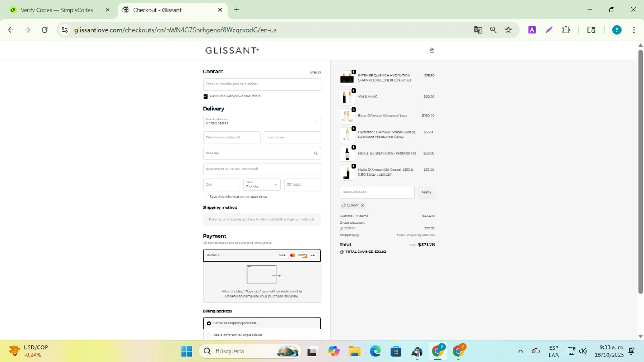Select Use a different billing address
This screenshot has height=362, width=644.
coord(262,335)
